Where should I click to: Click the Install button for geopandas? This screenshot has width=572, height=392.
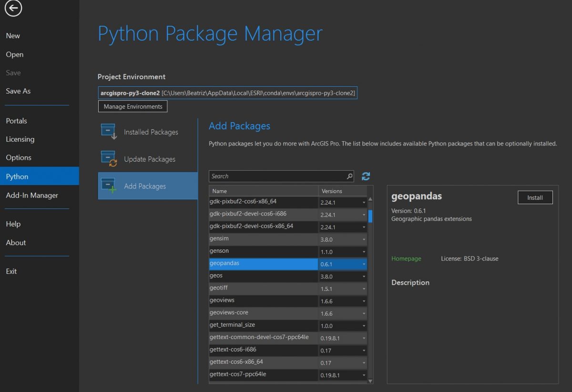pyautogui.click(x=535, y=197)
